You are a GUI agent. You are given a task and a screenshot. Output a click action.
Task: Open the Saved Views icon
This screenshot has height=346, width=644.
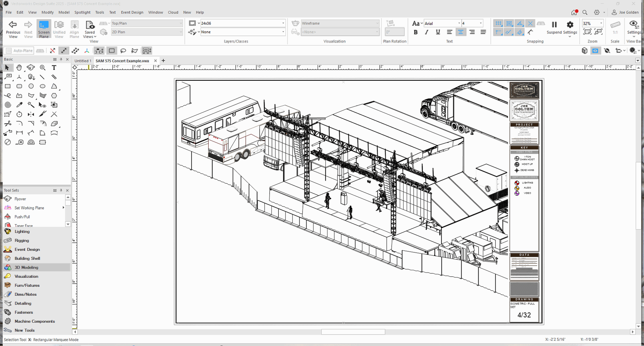pyautogui.click(x=90, y=25)
